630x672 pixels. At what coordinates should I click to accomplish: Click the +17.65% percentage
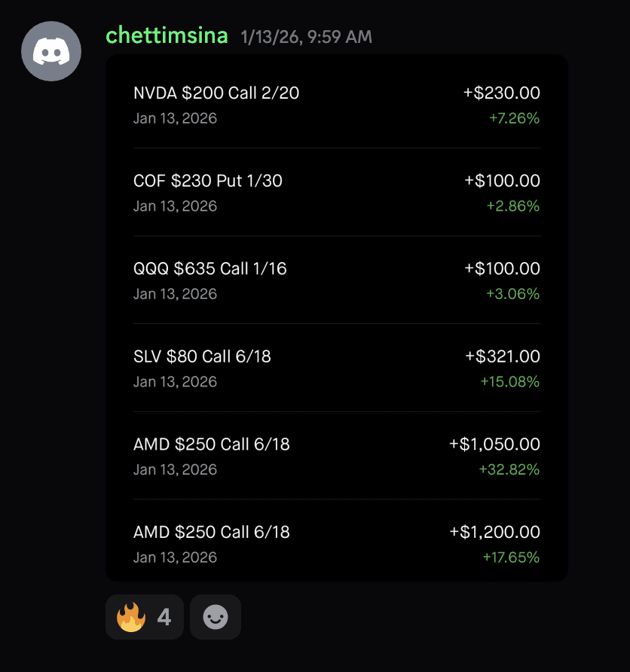[x=511, y=557]
